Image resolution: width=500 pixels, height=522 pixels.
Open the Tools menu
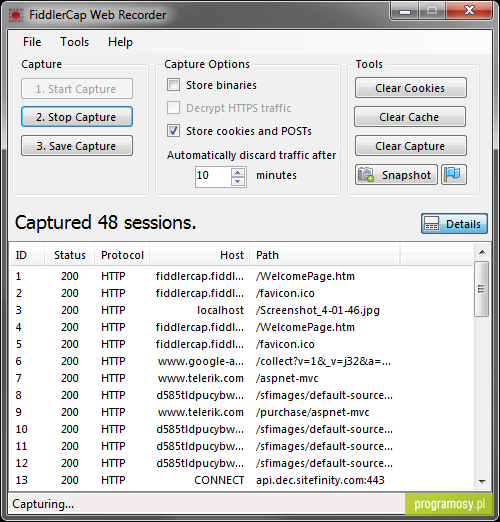click(74, 42)
